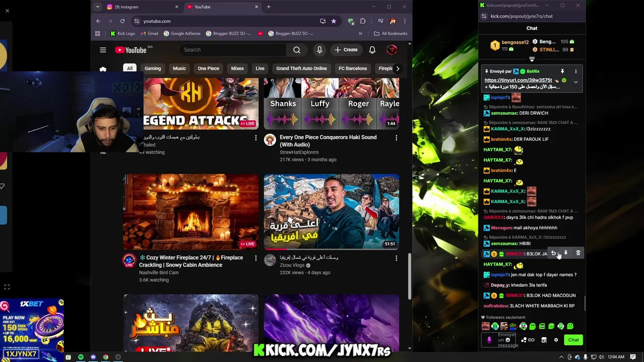This screenshot has height=362, width=644.
Task: Open a new Chrome tab
Action: (x=269, y=7)
